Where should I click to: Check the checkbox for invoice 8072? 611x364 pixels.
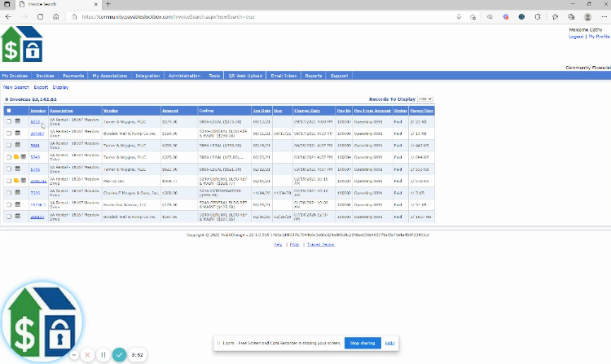9,121
